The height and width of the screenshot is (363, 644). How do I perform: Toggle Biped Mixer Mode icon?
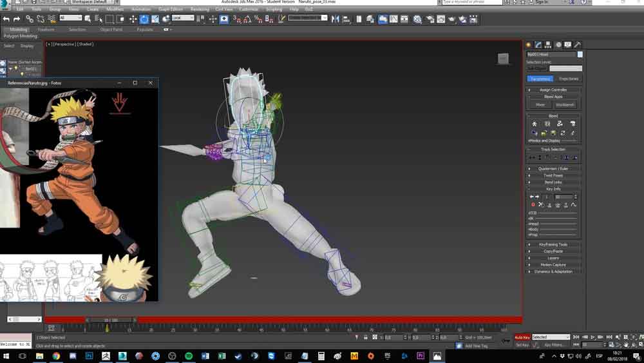pos(573,123)
